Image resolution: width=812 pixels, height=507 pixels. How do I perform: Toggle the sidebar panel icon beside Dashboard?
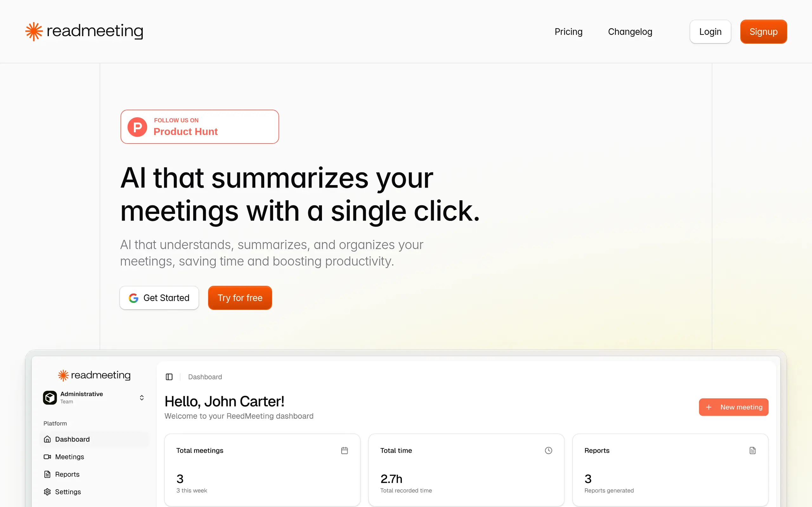pyautogui.click(x=169, y=377)
